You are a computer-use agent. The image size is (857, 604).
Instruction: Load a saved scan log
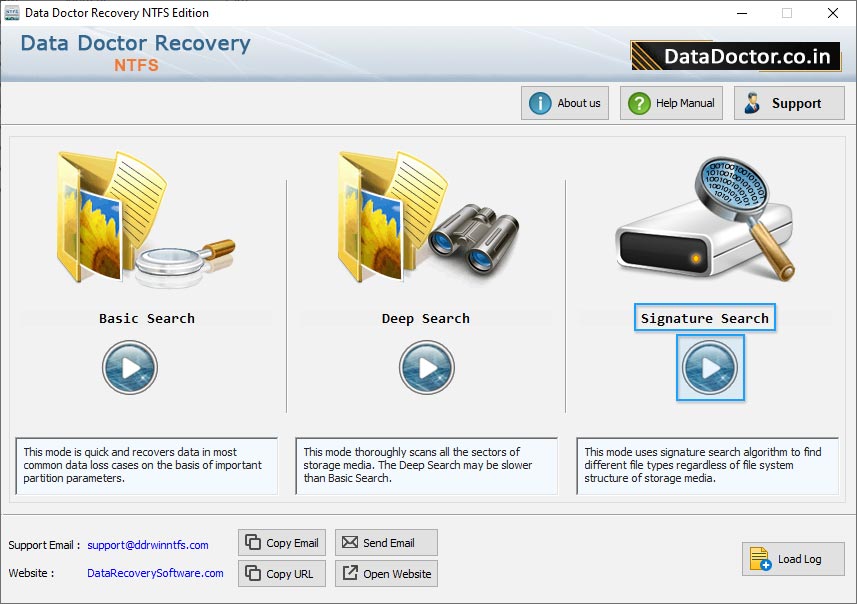click(793, 559)
